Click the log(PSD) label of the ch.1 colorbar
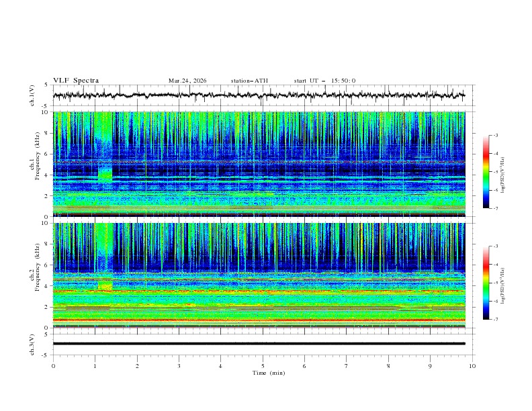Screen dimensions: 532x411 click(502, 175)
